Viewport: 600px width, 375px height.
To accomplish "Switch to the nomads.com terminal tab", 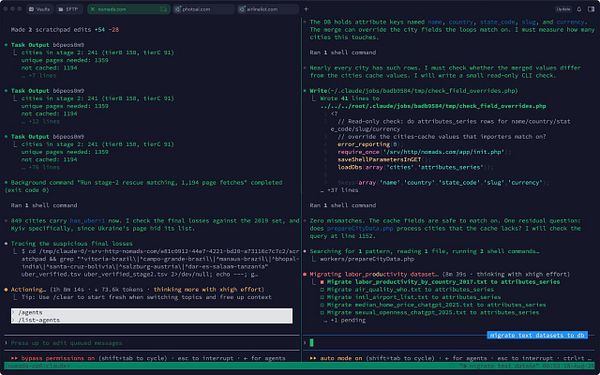I will [128, 9].
